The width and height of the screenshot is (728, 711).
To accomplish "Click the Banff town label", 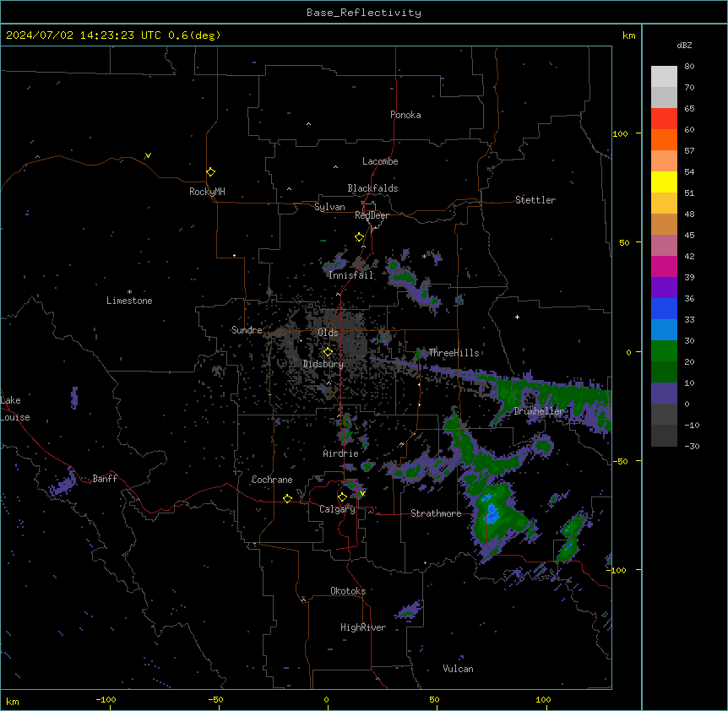I will click(105, 479).
